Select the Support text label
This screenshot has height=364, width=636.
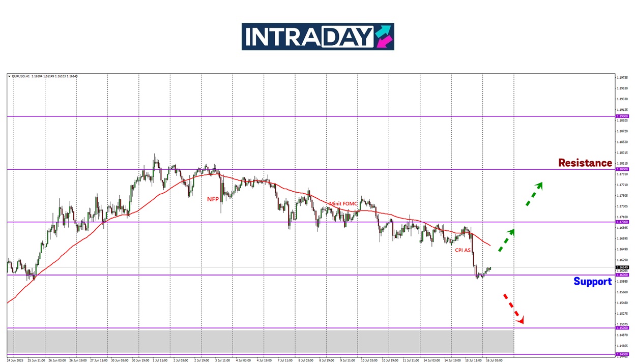pos(592,282)
